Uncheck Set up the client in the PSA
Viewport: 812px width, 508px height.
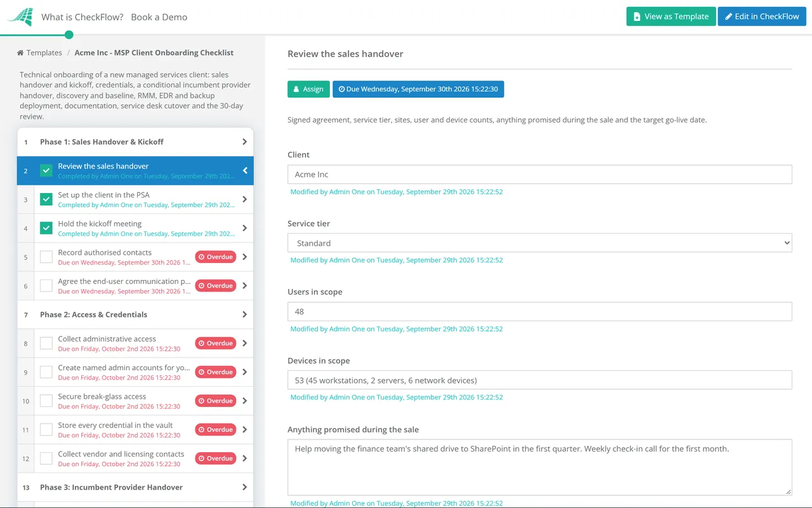pyautogui.click(x=46, y=199)
